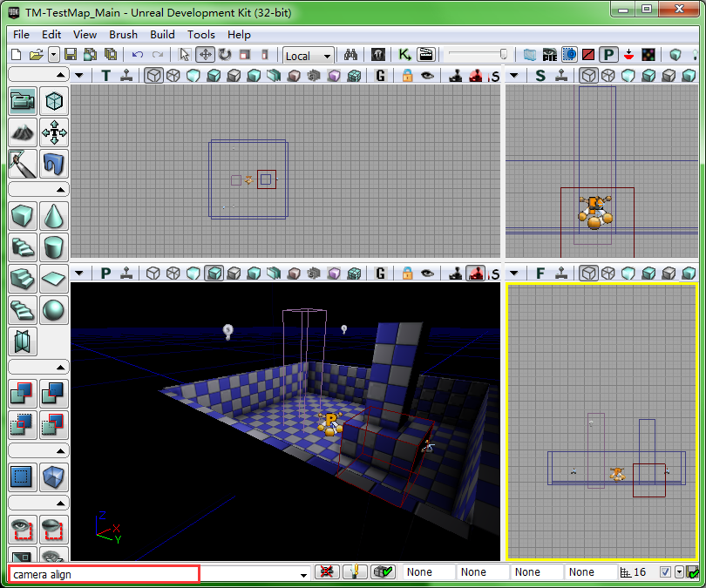The width and height of the screenshot is (706, 588).
Task: Switch to Texture Alignment mode
Action: point(54,132)
